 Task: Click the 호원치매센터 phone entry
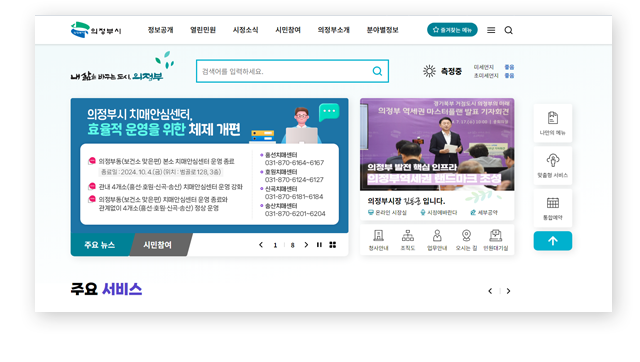292,176
